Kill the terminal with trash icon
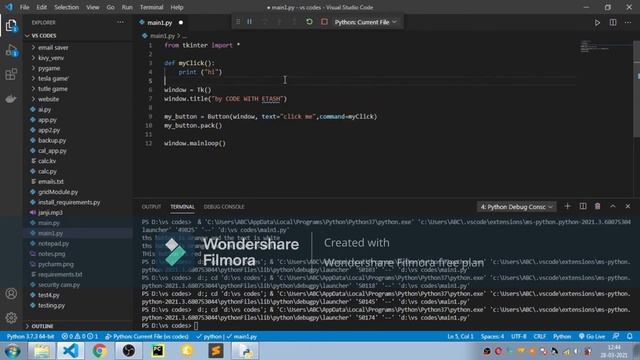The width and height of the screenshot is (640, 360). [x=598, y=207]
